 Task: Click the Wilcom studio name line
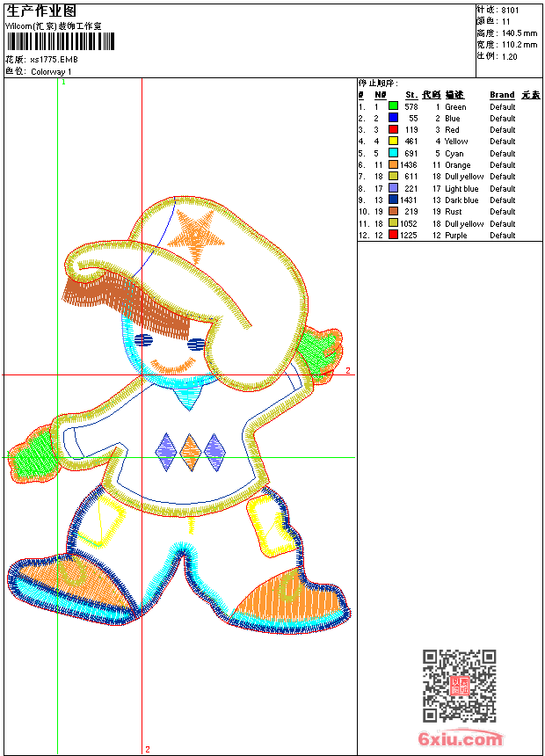[x=54, y=26]
